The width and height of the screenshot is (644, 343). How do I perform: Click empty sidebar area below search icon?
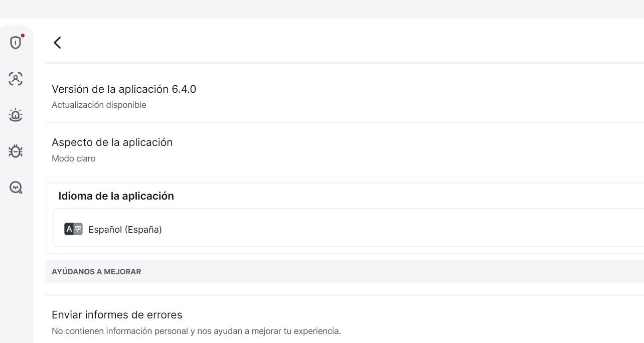point(16,261)
